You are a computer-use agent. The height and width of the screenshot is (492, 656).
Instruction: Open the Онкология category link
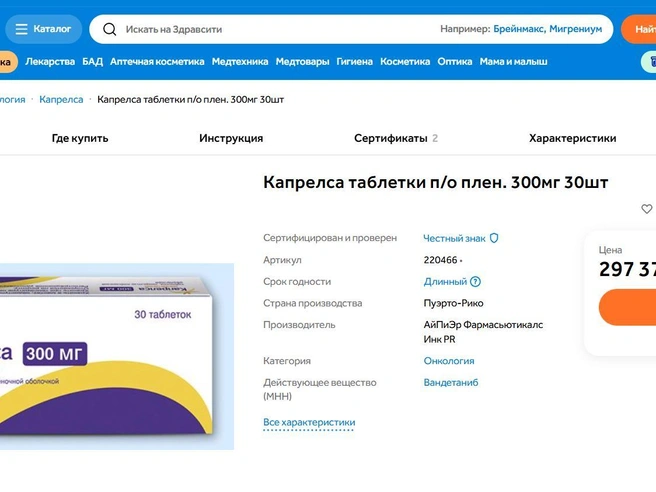coord(449,361)
